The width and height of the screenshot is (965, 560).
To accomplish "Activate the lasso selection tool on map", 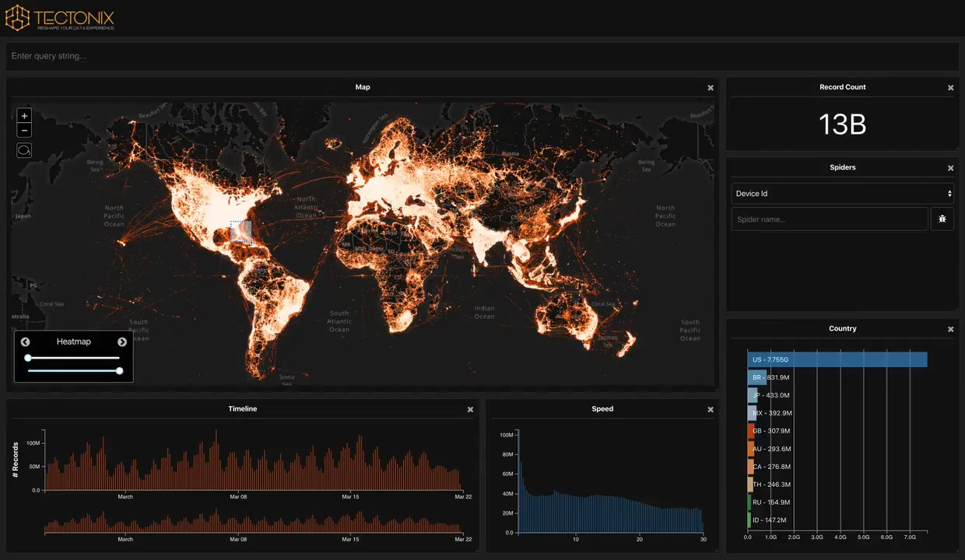I will click(24, 150).
